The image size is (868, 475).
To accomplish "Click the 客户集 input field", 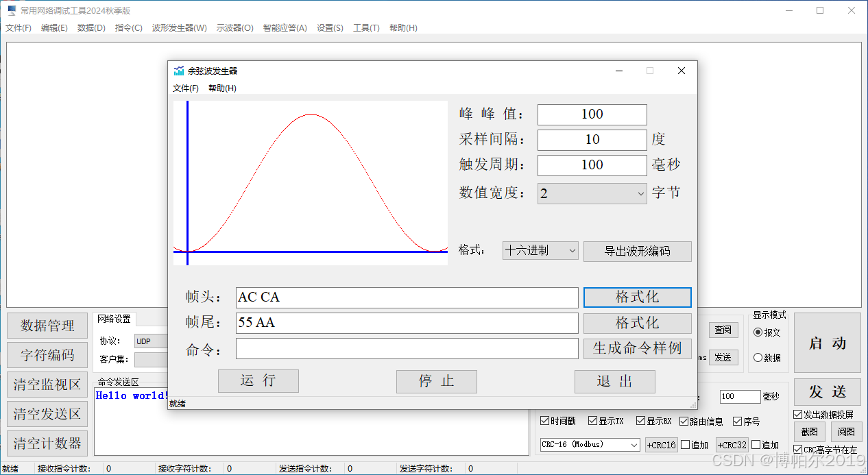I will [151, 360].
